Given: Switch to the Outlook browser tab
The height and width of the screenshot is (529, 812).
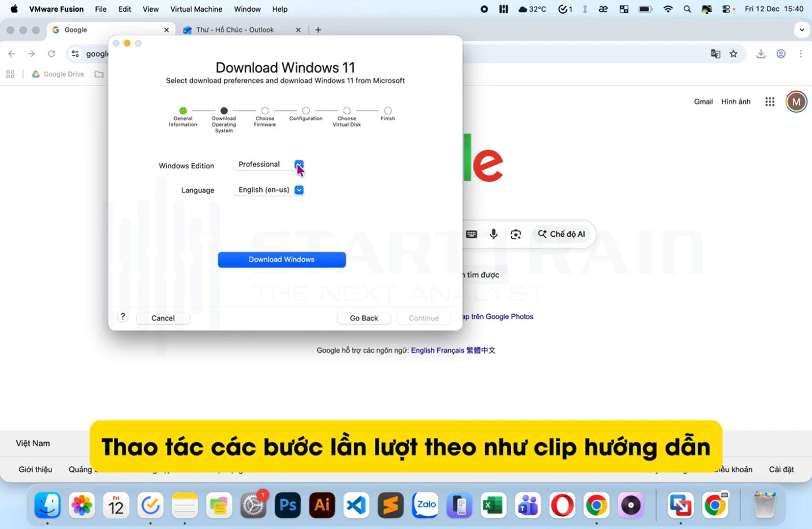Looking at the screenshot, I should (x=235, y=29).
